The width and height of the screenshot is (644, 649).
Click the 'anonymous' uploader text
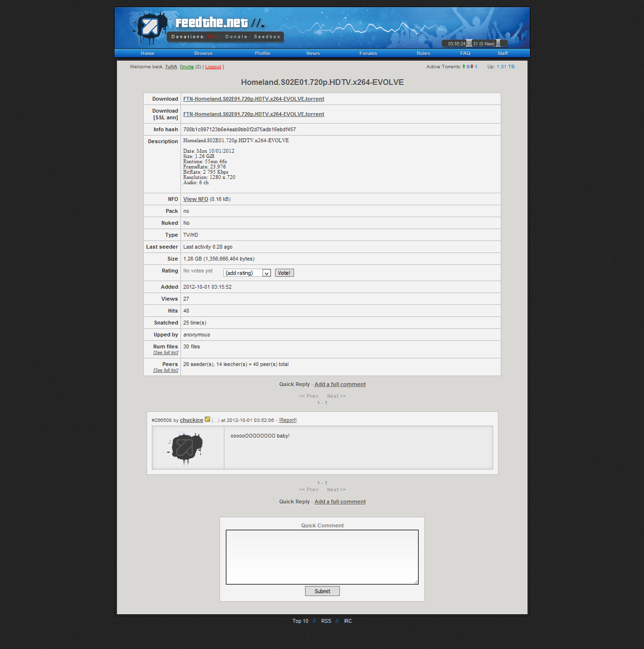tap(197, 335)
